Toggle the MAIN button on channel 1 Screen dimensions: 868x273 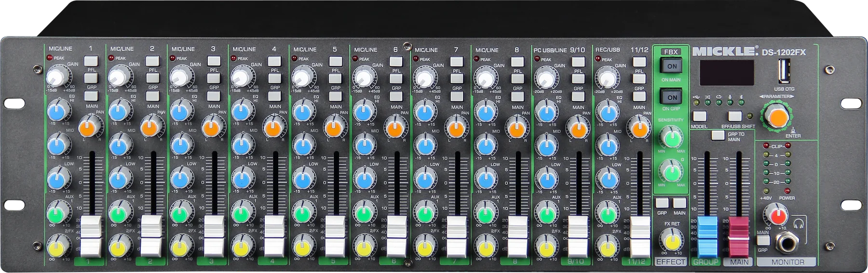click(x=91, y=96)
